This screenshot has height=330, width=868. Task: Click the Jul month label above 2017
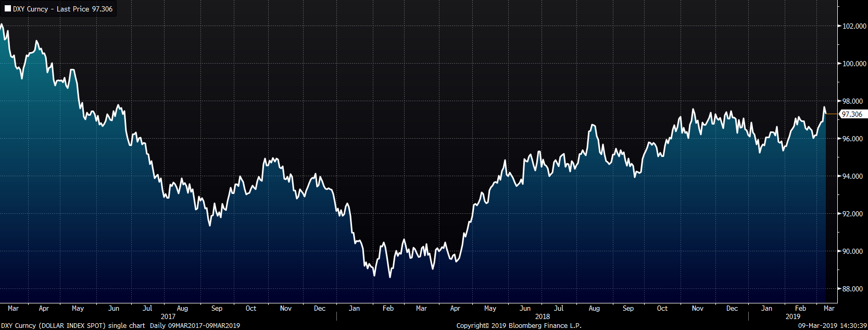147,308
